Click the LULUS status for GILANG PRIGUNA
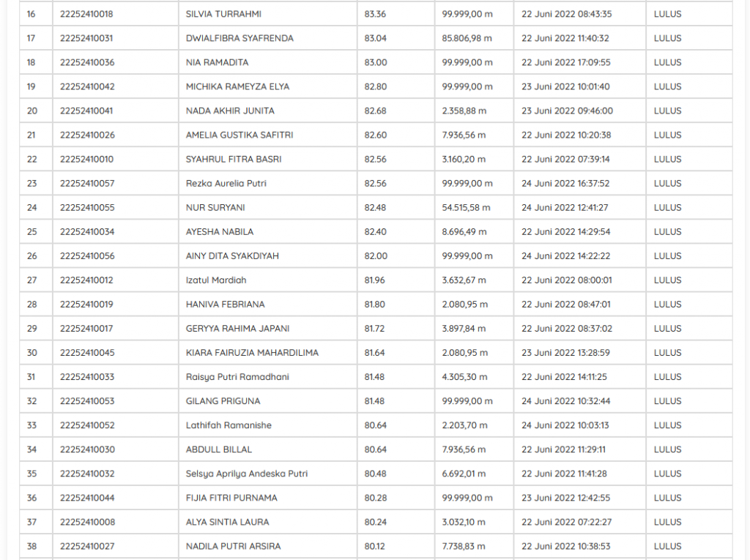This screenshot has height=560, width=750. (x=667, y=400)
